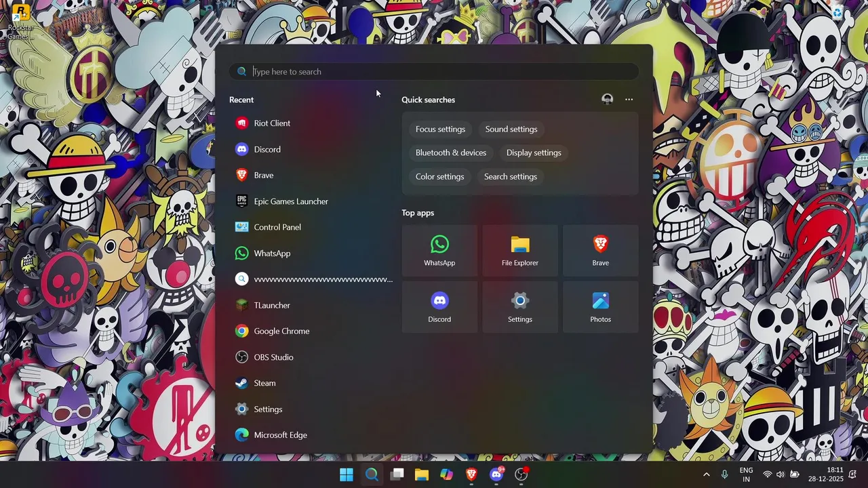
Task: Open the File Explorer tile in Top apps
Action: pos(520,251)
